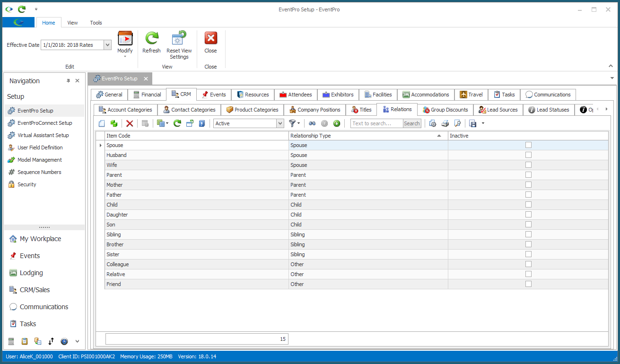Expand navigation footer overflow chevron
The image size is (620, 364).
click(x=78, y=341)
